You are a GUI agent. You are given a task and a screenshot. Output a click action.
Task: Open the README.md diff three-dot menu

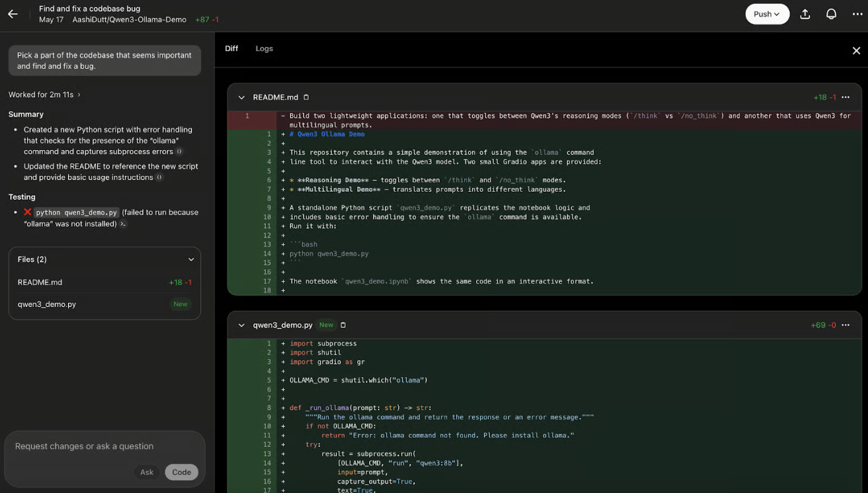[x=845, y=97]
